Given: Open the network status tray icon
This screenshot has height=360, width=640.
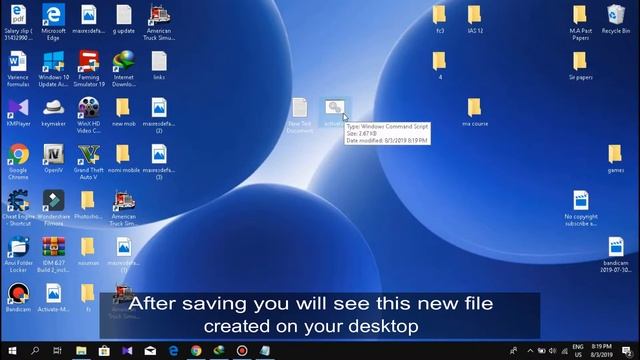Looking at the screenshot, I should click(x=564, y=351).
